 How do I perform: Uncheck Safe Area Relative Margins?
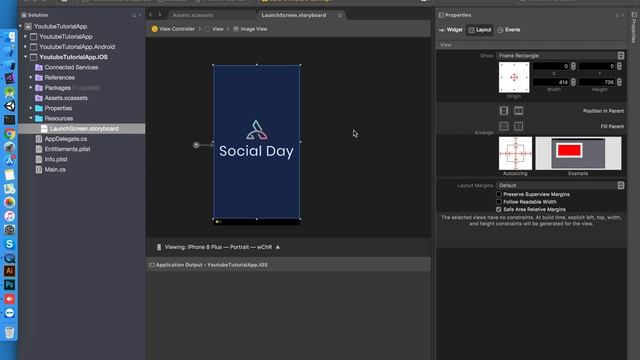(498, 209)
